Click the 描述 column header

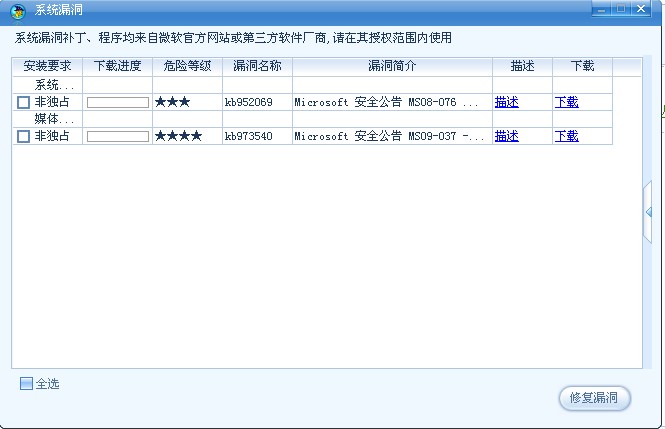(522, 67)
